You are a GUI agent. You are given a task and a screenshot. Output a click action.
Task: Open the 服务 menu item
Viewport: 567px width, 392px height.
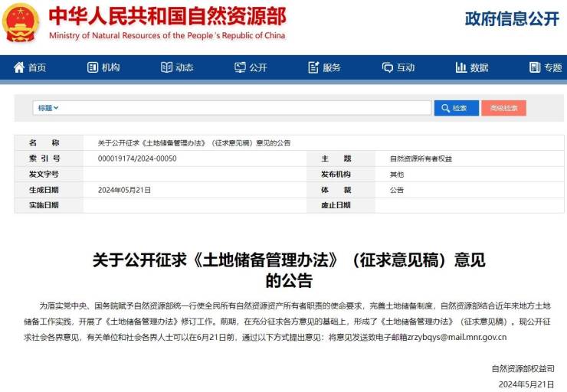(x=332, y=67)
